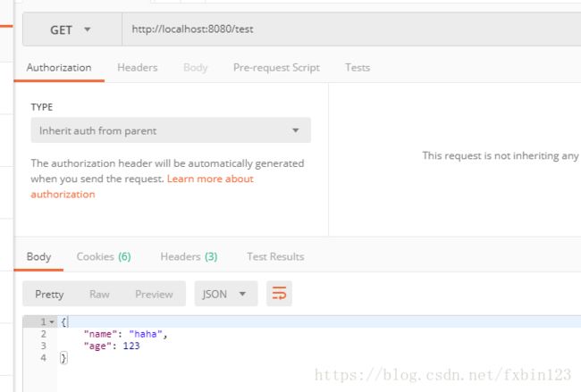Open the request Headers tab
Viewport: 581px width, 392px height.
coord(137,68)
